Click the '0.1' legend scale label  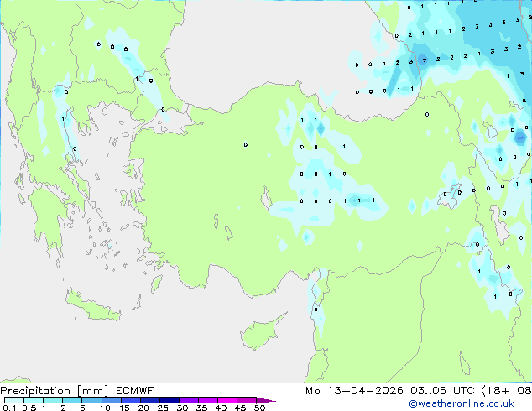[9, 408]
